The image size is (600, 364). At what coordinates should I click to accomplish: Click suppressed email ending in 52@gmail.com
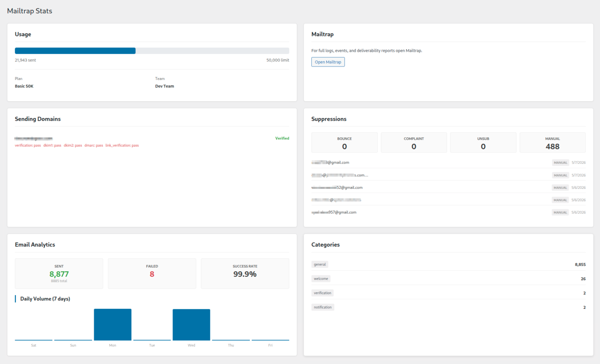point(337,187)
